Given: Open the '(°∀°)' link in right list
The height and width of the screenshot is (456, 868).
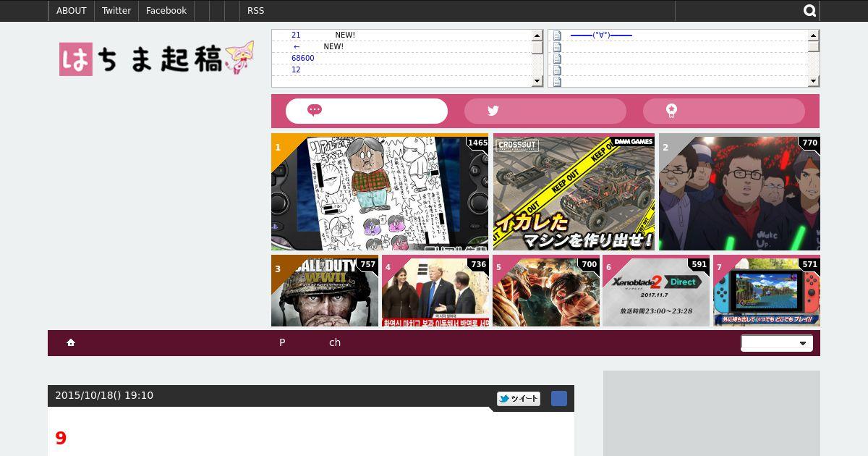Looking at the screenshot, I should [601, 35].
